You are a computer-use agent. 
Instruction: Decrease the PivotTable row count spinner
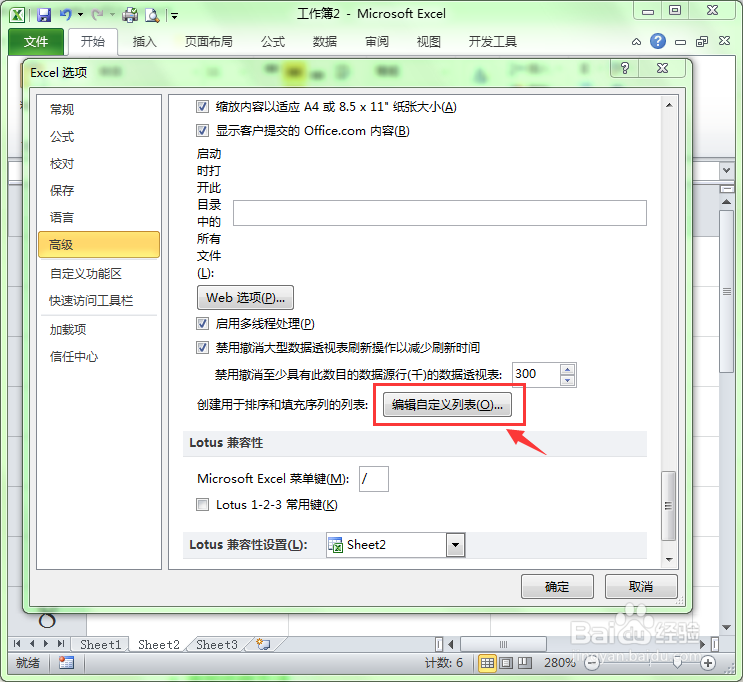pos(568,380)
